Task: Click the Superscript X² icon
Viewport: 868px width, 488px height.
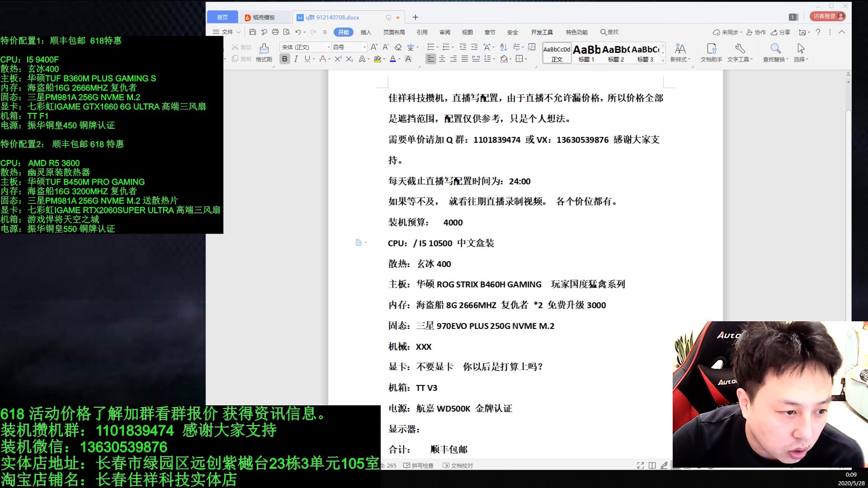Action: [338, 59]
